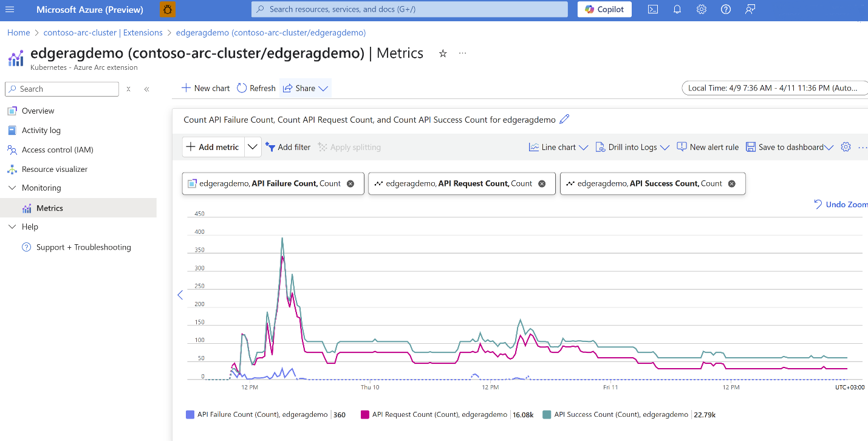This screenshot has width=868, height=441.
Task: Open the Line chart type dropdown
Action: (558, 147)
